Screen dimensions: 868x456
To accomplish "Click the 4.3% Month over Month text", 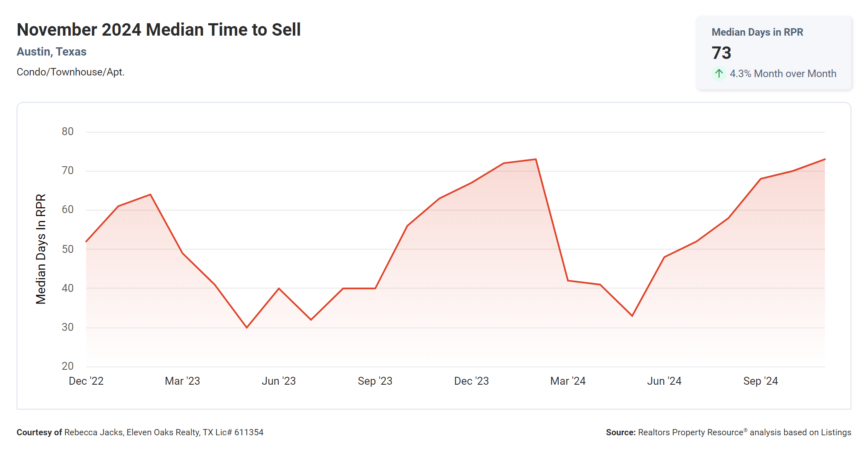I will (783, 73).
